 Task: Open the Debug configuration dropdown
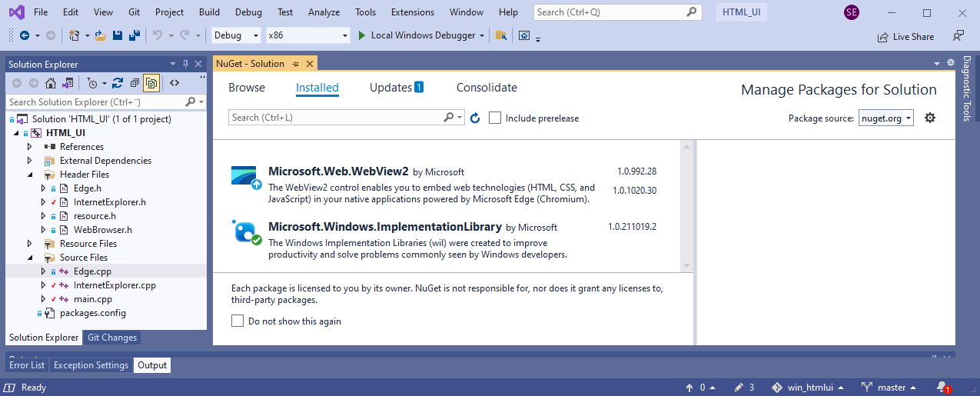click(x=237, y=35)
